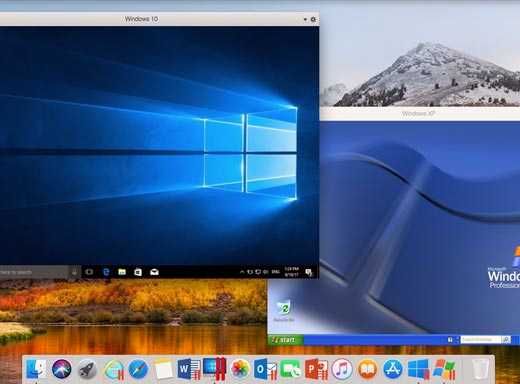The height and width of the screenshot is (384, 520).
Task: Open Mail app in Windows 10 taskbar
Action: [154, 272]
